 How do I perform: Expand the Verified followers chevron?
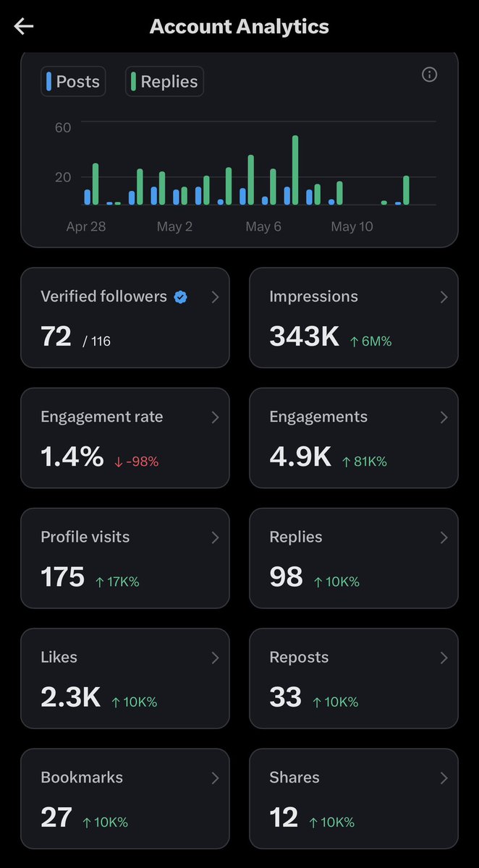[x=215, y=297]
